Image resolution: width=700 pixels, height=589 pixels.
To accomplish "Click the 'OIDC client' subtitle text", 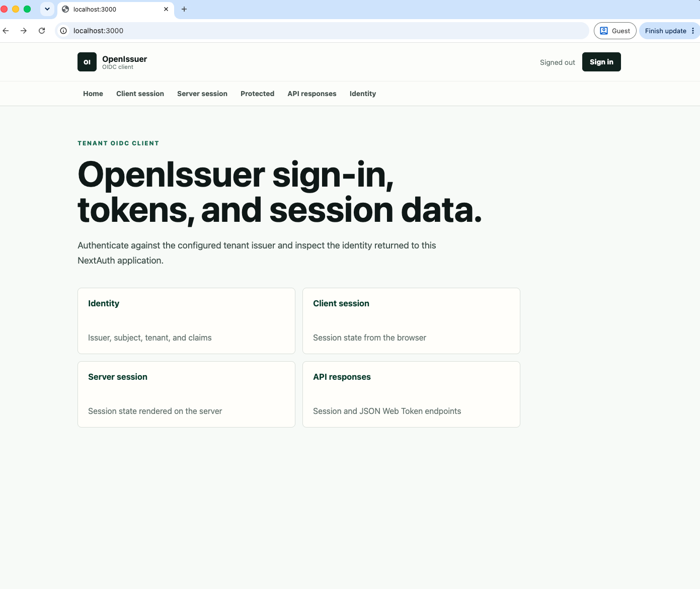I will click(118, 67).
